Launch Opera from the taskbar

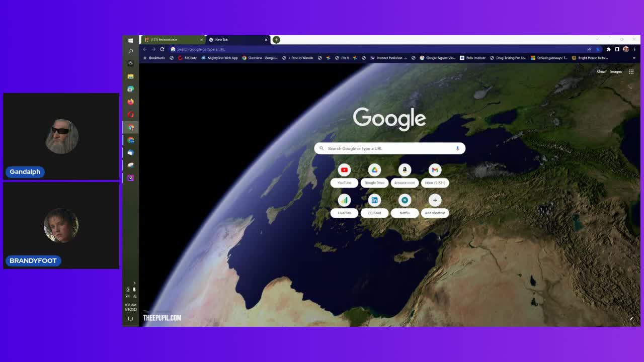click(x=130, y=115)
